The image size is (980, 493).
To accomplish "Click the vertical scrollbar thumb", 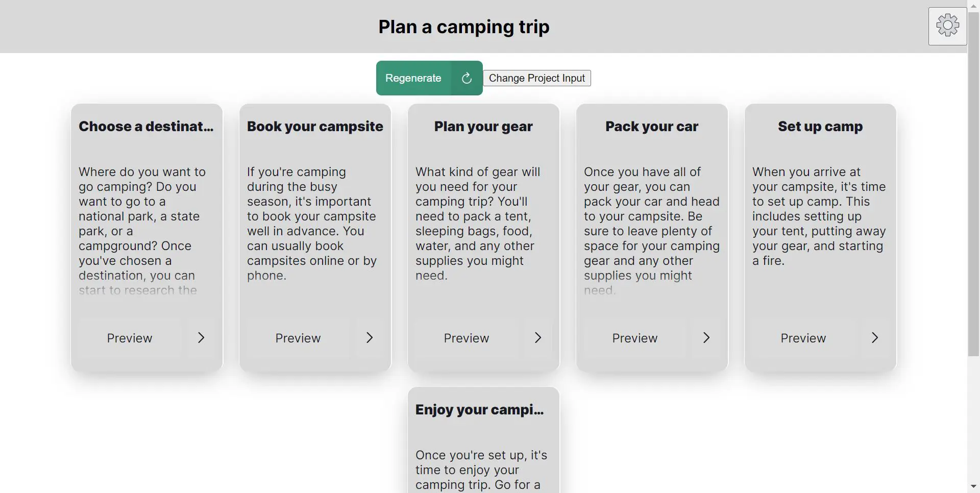I will click(973, 184).
